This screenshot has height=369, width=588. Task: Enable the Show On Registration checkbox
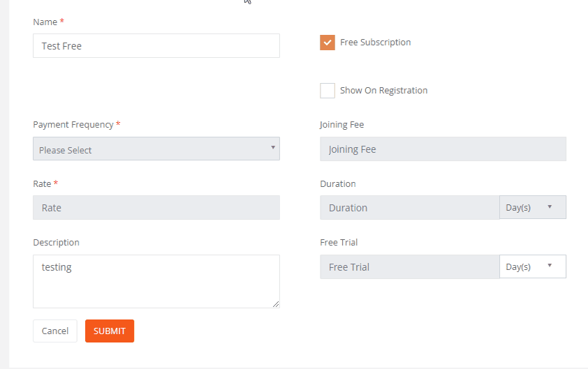click(328, 91)
